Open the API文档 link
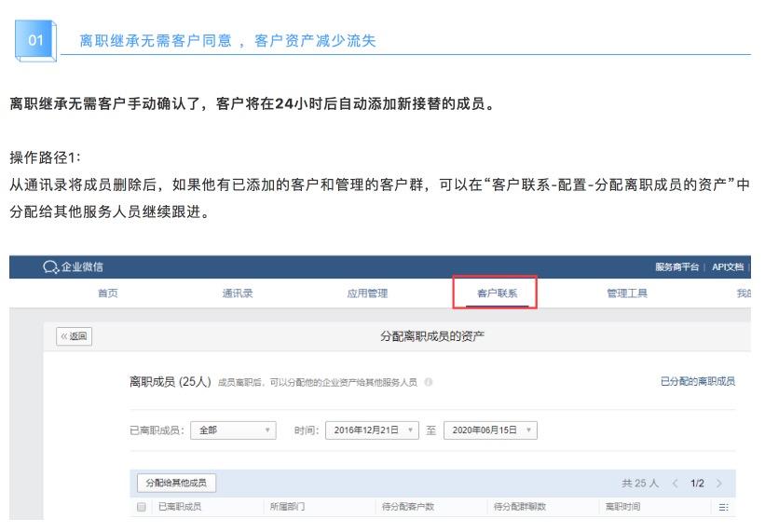765x532 pixels. coord(728,267)
